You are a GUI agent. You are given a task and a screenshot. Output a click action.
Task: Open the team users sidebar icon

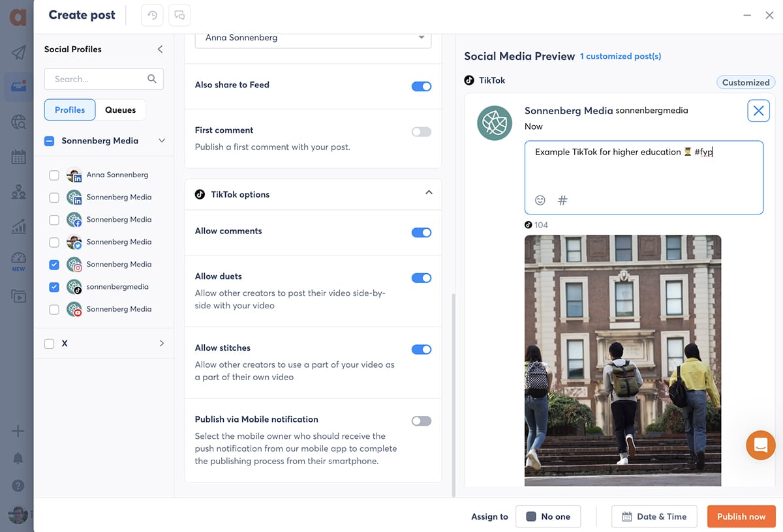coord(18,192)
